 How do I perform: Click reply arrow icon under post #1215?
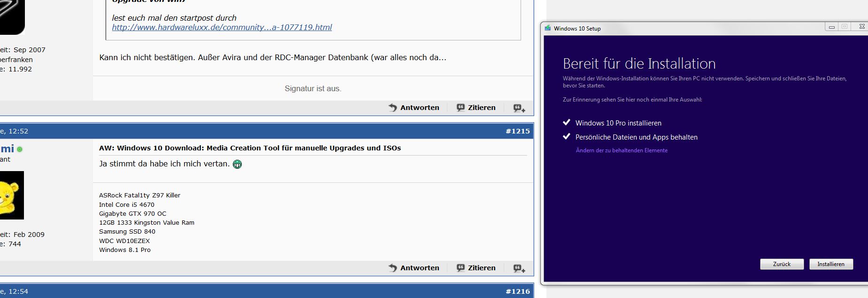[x=393, y=268]
